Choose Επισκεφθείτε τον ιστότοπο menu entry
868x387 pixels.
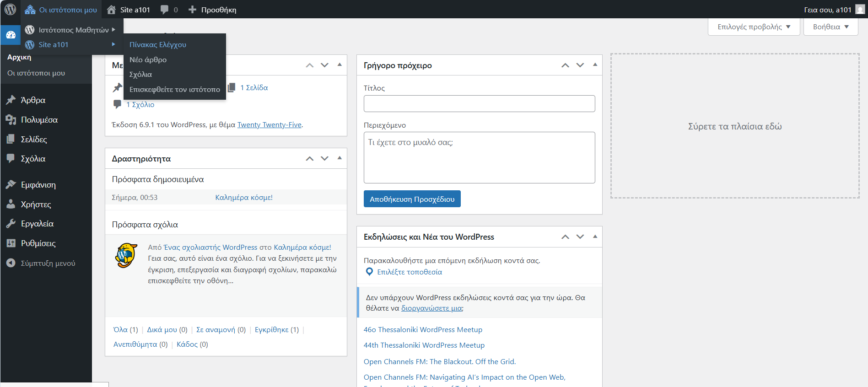point(174,89)
